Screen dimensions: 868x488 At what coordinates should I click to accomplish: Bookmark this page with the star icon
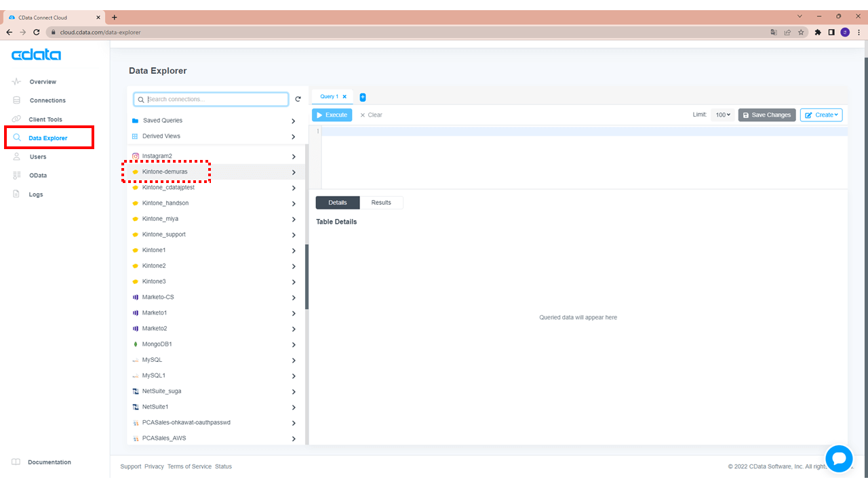point(801,32)
